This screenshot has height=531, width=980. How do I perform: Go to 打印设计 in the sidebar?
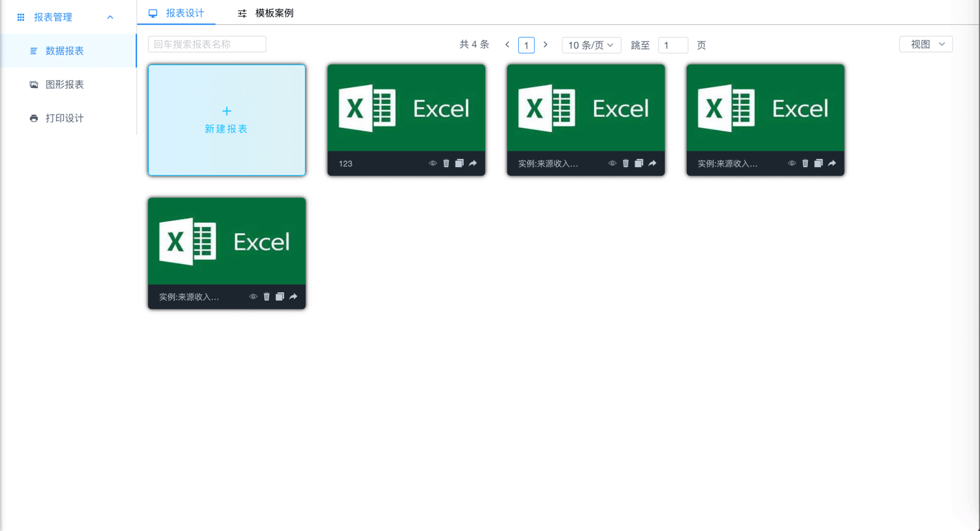click(65, 118)
